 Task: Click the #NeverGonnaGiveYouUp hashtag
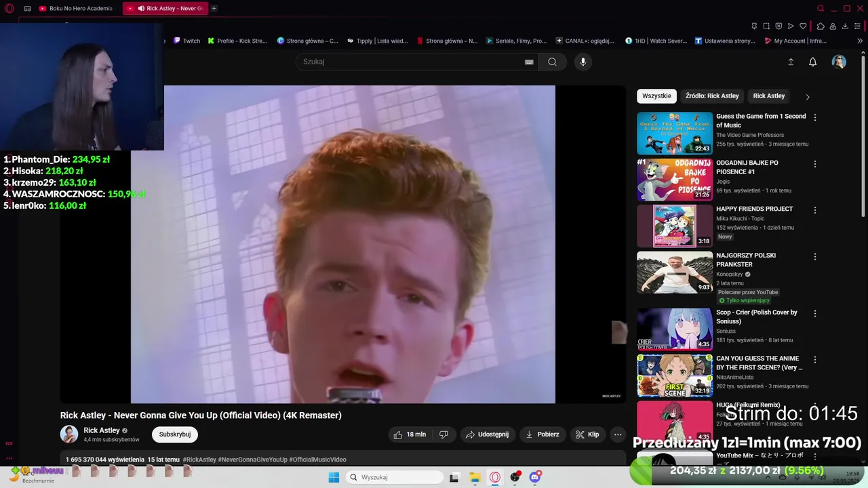pyautogui.click(x=252, y=460)
